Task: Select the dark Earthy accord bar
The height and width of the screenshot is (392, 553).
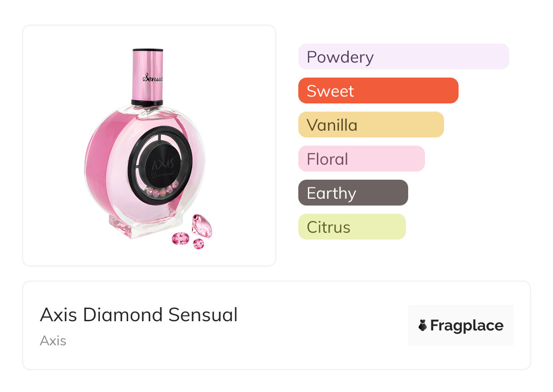Action: pos(353,193)
